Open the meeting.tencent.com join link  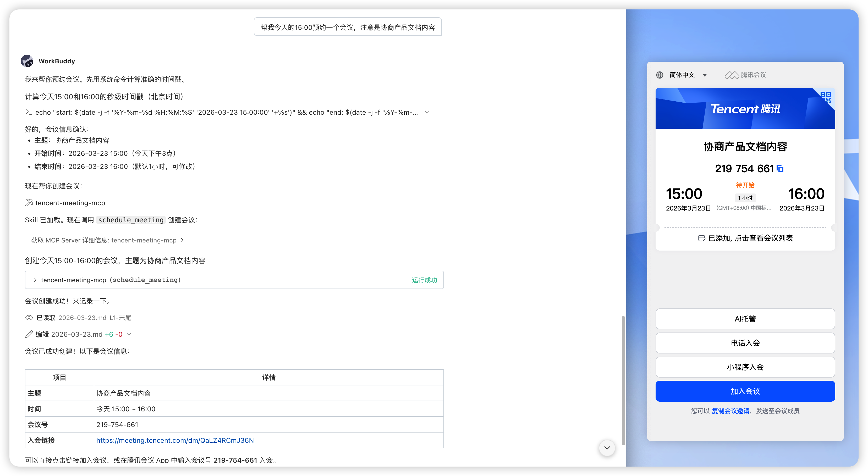(x=175, y=440)
